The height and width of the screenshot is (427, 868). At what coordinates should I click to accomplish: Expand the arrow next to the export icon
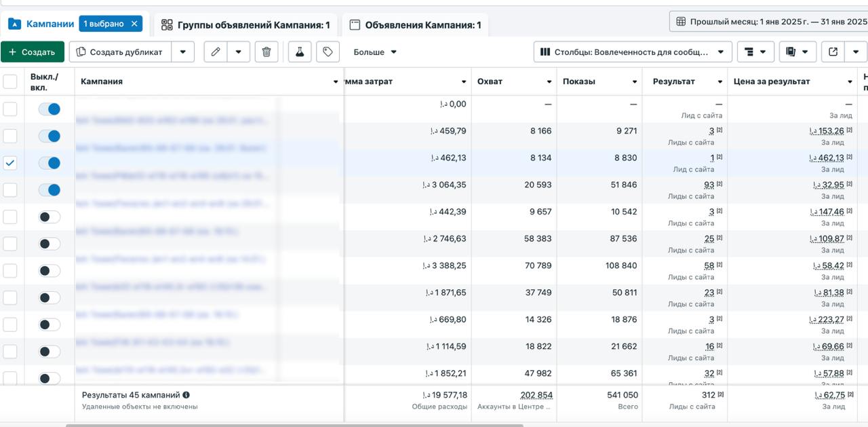click(856, 52)
